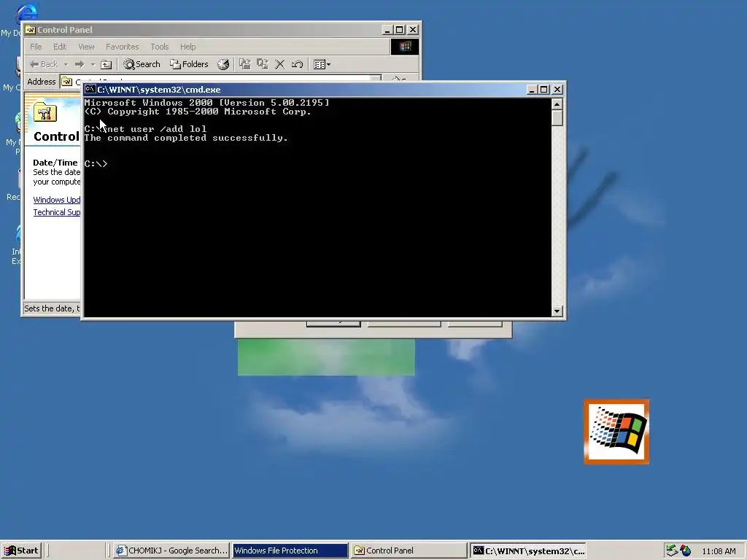Click Back arrow in Control Panel toolbar
Screen dimensions: 747x560
(43, 64)
